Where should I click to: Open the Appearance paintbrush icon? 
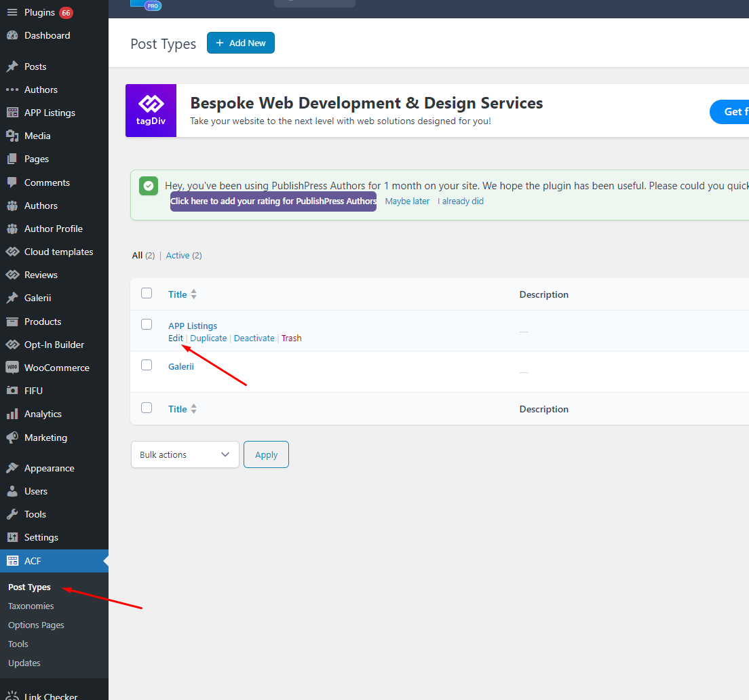coord(12,469)
